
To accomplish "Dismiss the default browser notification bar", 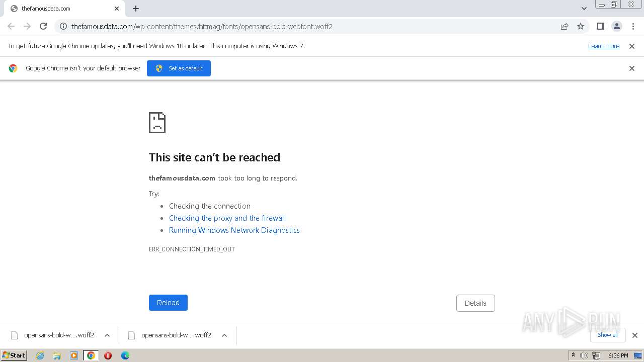I will click(632, 68).
